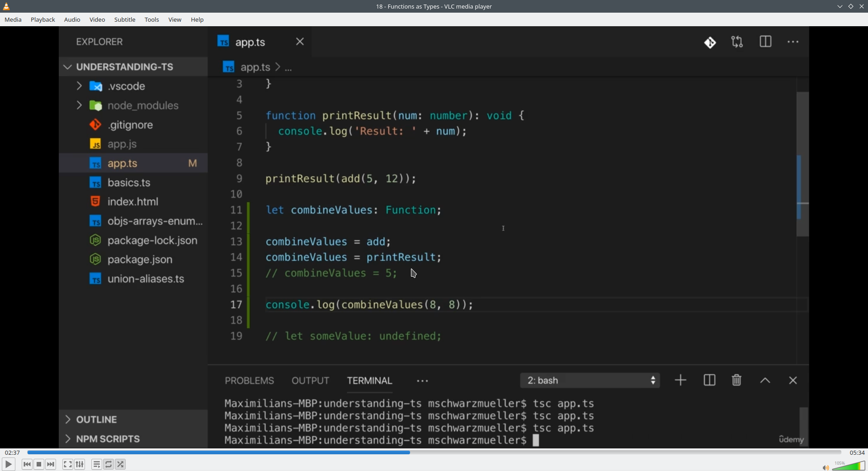The width and height of the screenshot is (868, 471).
Task: Open the Subtitle menu
Action: 125,20
